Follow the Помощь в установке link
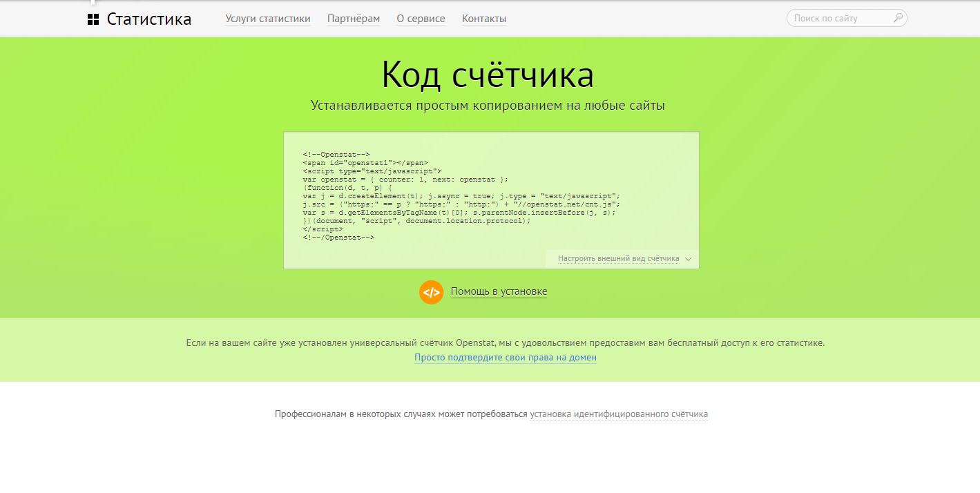 click(x=499, y=291)
